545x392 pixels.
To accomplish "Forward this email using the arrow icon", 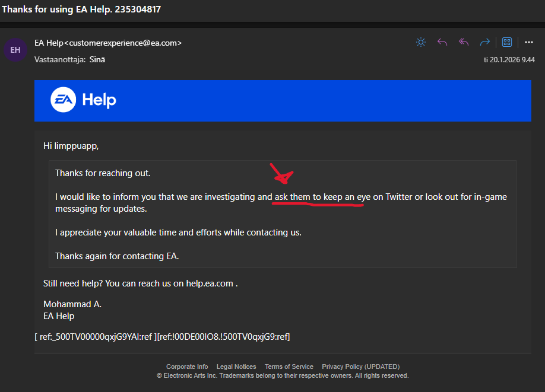I will point(485,42).
